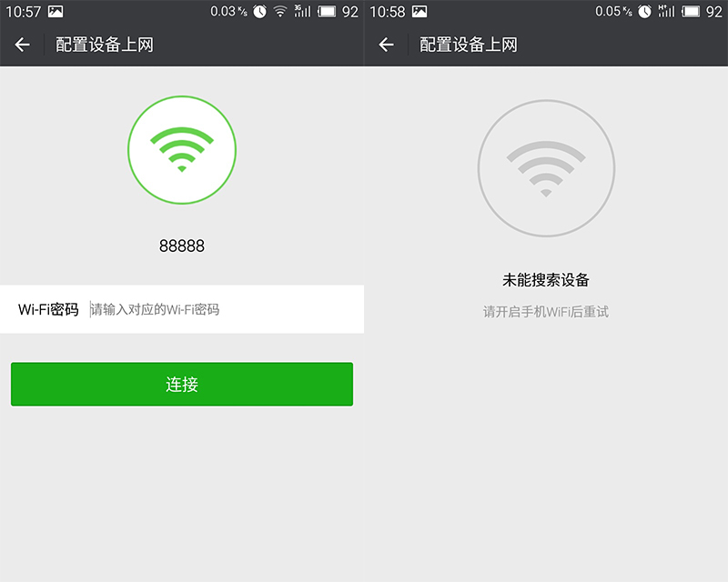Tap 配置设备上网 title on left screen
Image resolution: width=728 pixels, height=582 pixels.
click(x=105, y=45)
